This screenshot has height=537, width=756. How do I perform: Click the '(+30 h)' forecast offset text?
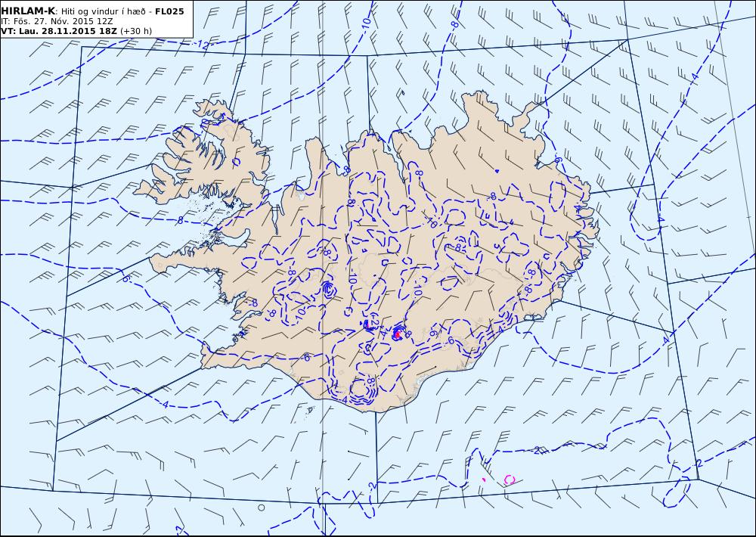136,31
